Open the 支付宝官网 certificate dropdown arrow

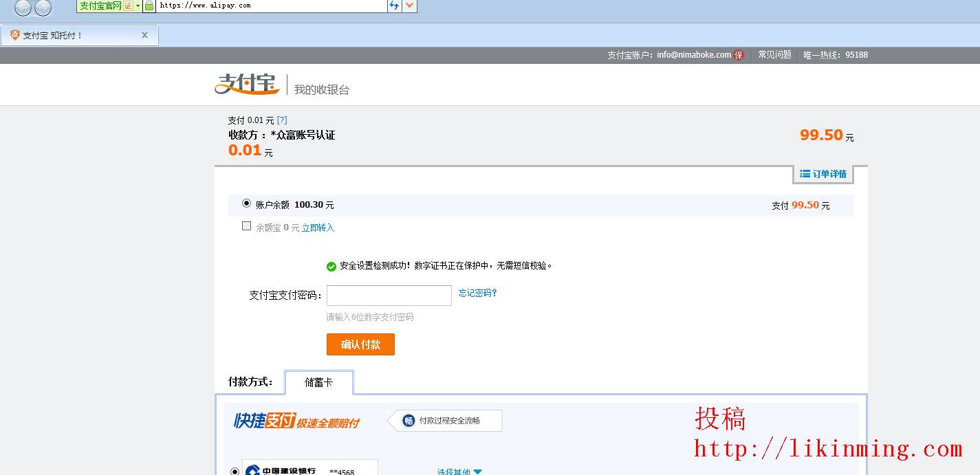(138, 5)
